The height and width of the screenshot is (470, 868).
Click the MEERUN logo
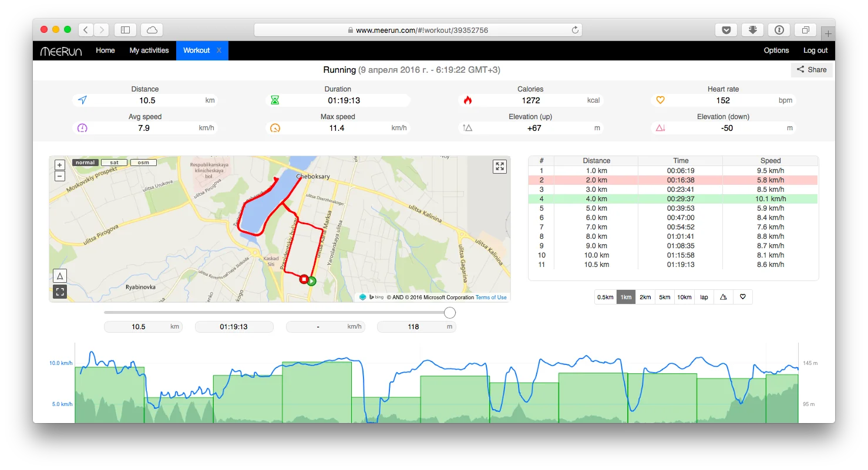click(x=61, y=51)
